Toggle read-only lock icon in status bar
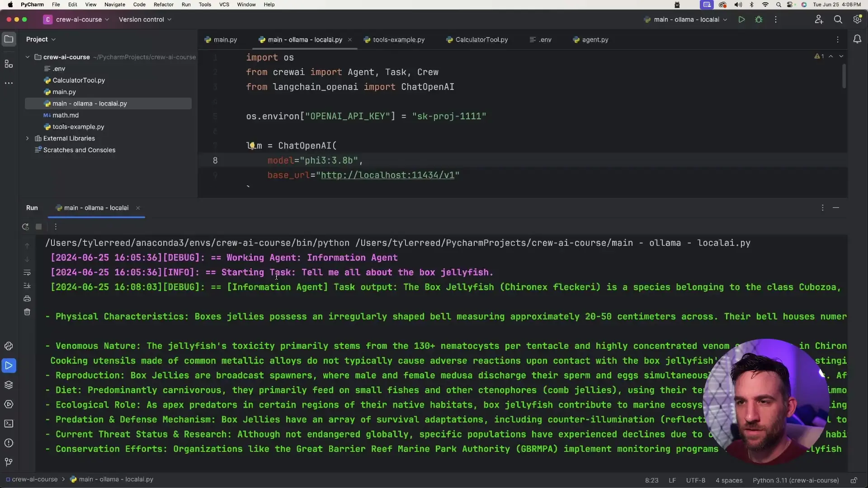The image size is (868, 488). (x=854, y=480)
